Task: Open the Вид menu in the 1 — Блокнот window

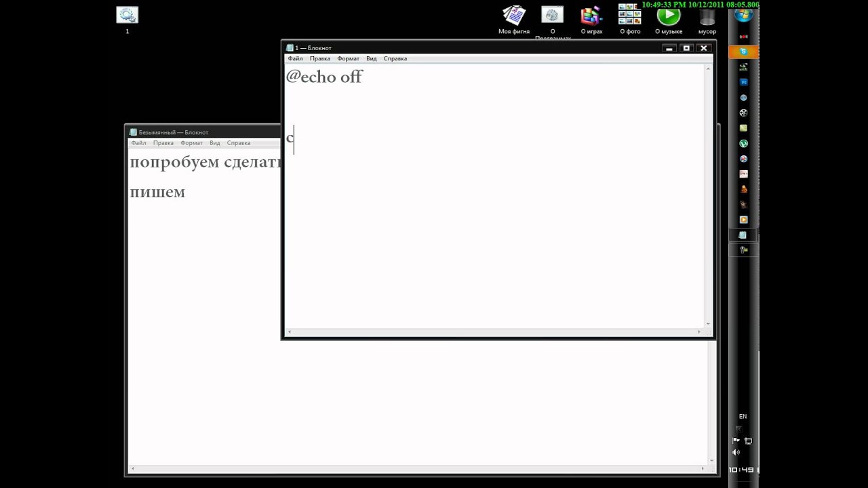Action: 372,58
